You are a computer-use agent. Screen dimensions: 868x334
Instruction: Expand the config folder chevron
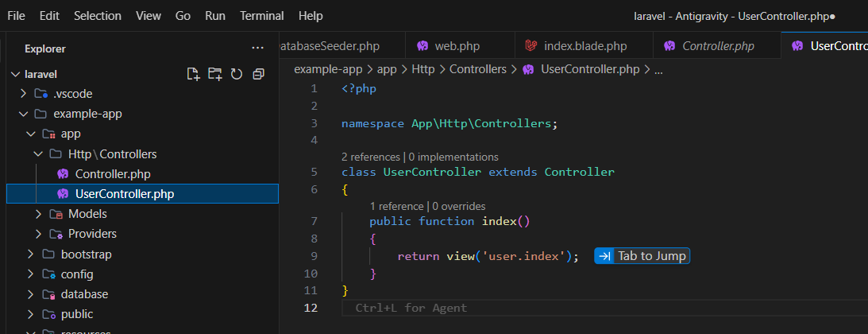[x=30, y=274]
